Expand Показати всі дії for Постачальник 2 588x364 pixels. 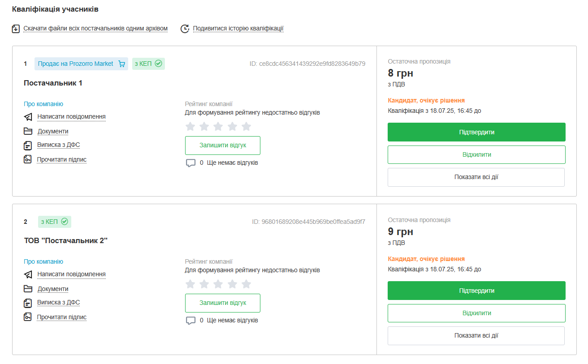click(x=476, y=336)
